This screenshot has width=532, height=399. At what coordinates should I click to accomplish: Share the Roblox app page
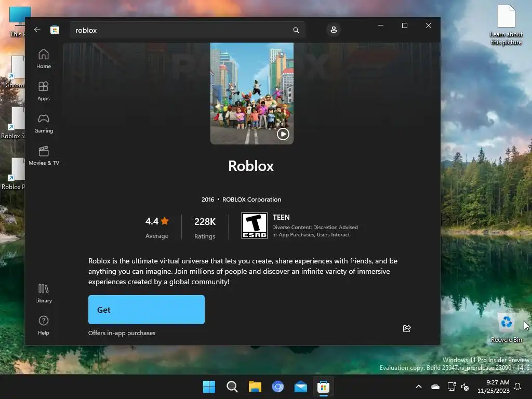click(x=407, y=328)
